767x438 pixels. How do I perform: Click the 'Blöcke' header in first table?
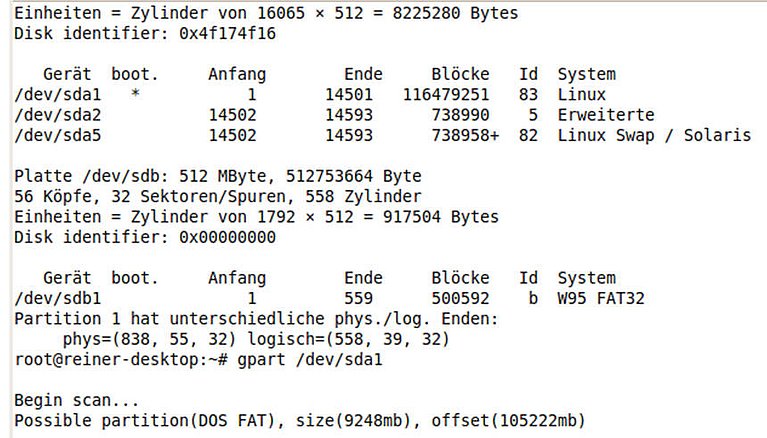point(460,74)
